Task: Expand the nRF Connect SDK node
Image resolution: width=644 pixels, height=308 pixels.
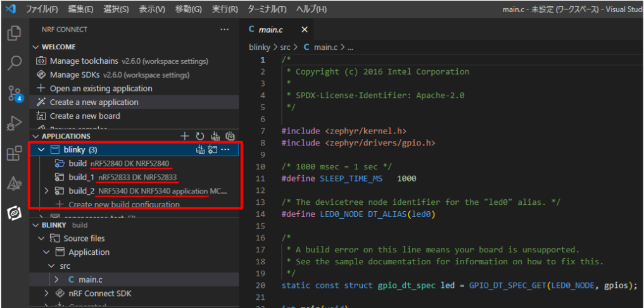Action: 46,293
